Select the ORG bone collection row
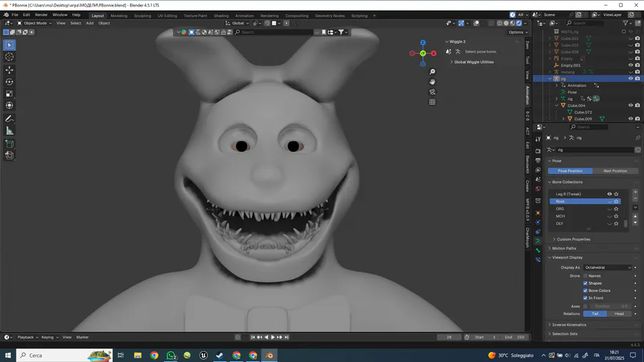The image size is (644, 362). (585, 209)
